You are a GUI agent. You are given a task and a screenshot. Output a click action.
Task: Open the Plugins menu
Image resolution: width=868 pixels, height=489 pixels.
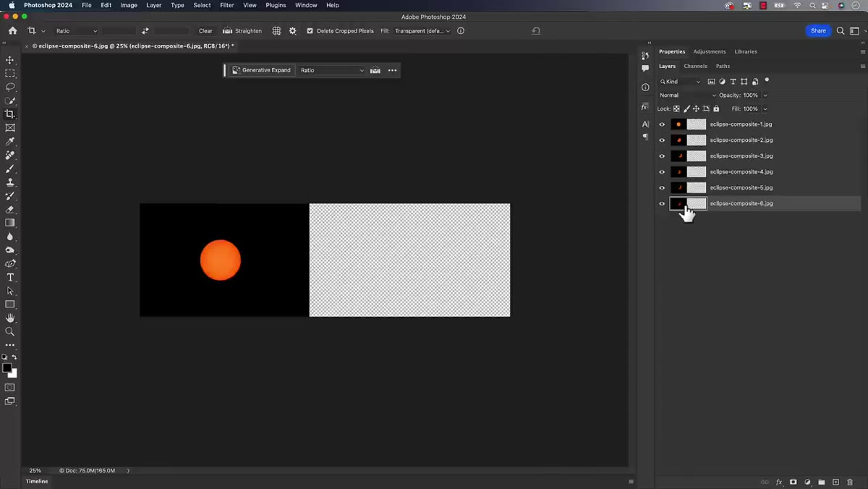[x=276, y=5]
